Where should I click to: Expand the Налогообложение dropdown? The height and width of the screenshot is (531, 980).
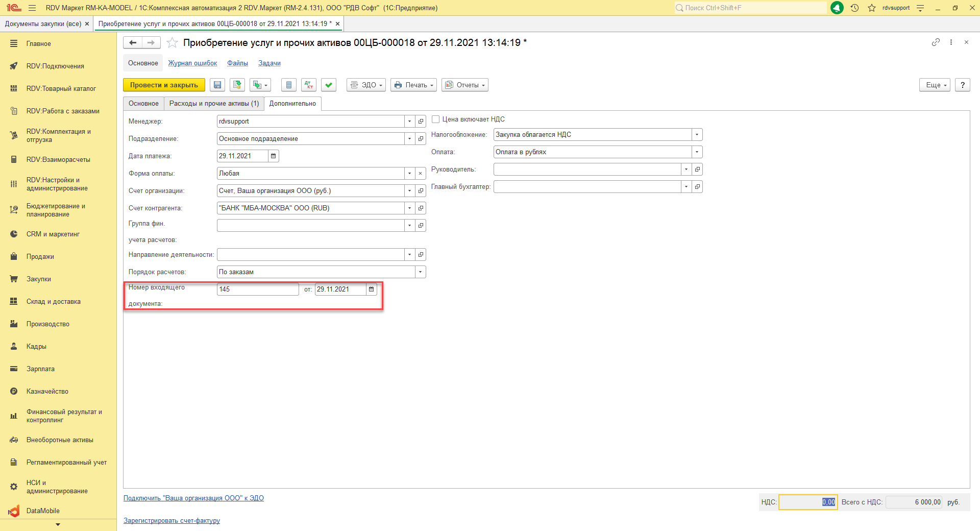697,135
